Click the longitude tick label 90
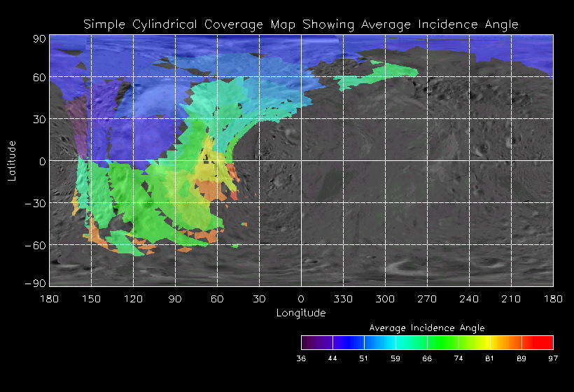This screenshot has width=574, height=392. tap(175, 299)
